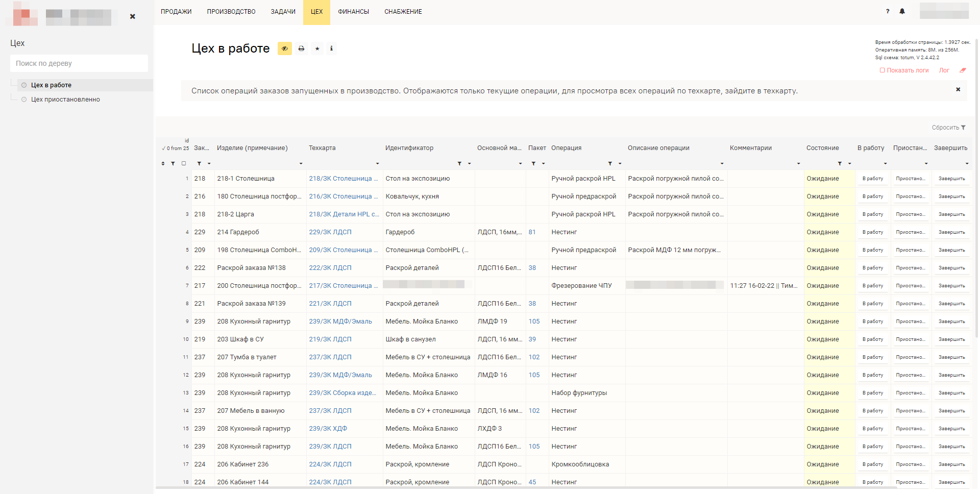The image size is (980, 494).
Task: Open the В работу column dropdown arrow
Action: click(x=885, y=164)
